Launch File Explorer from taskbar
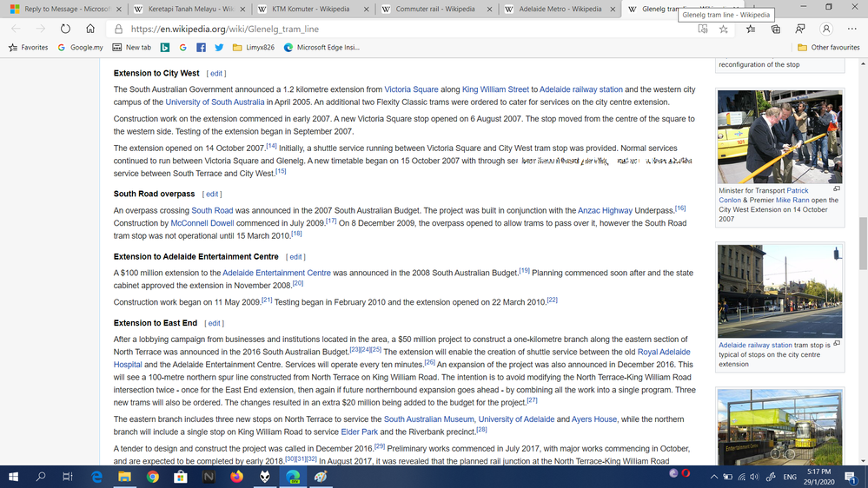 tap(124, 477)
